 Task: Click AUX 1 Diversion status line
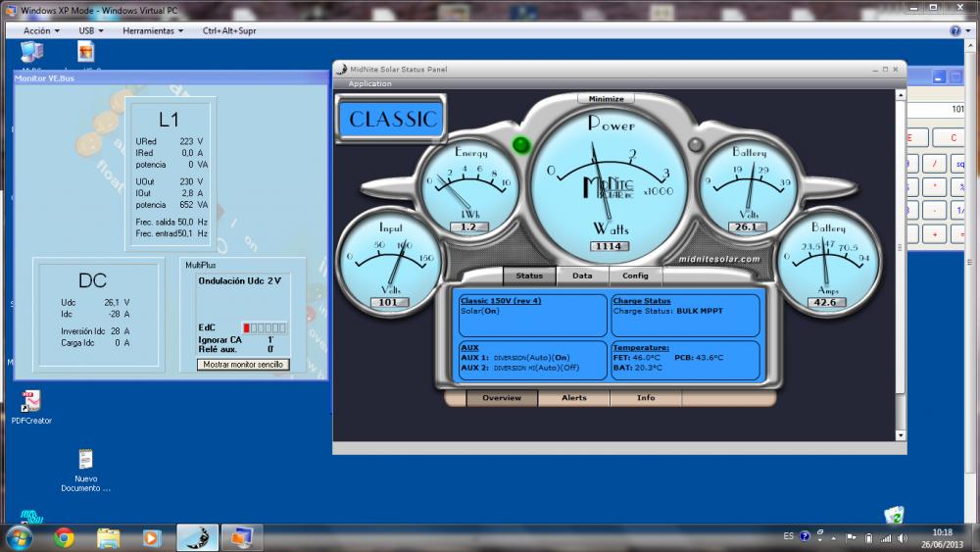click(515, 358)
